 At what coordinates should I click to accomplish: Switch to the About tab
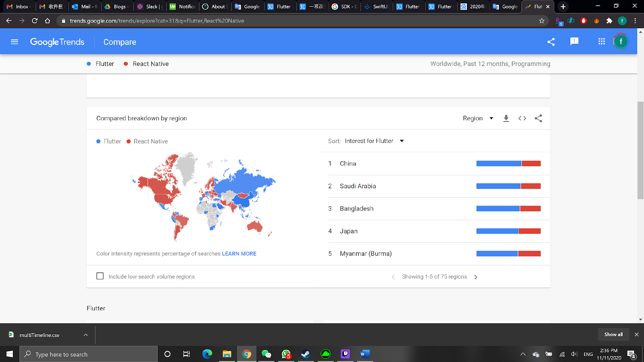pos(215,6)
